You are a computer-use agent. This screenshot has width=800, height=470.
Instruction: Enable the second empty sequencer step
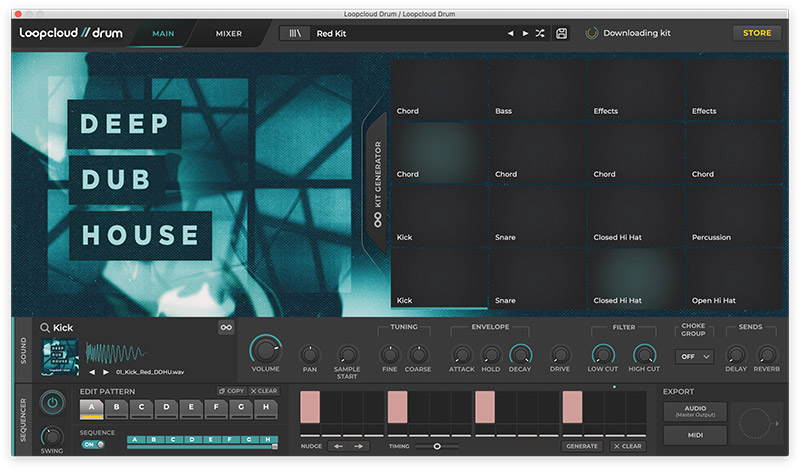[x=332, y=407]
